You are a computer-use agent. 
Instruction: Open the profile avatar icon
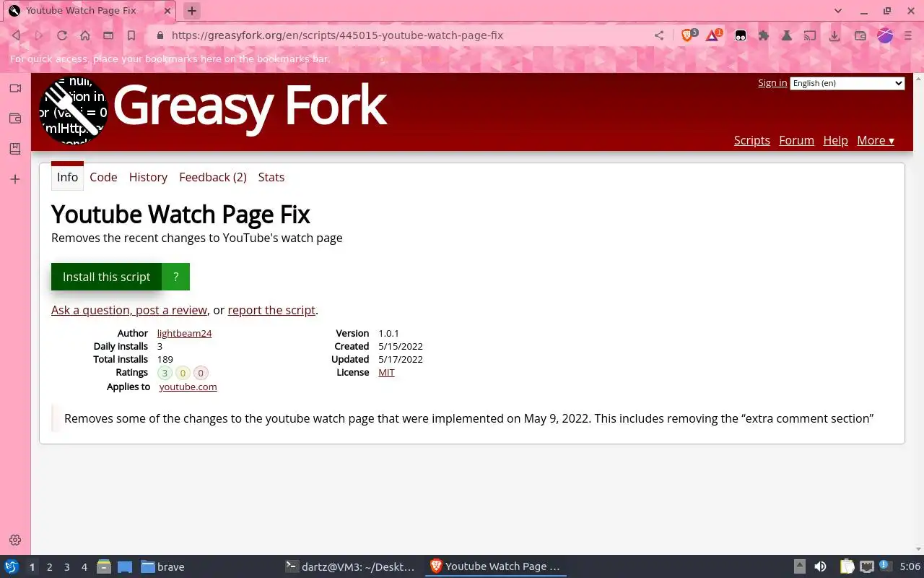pos(885,35)
